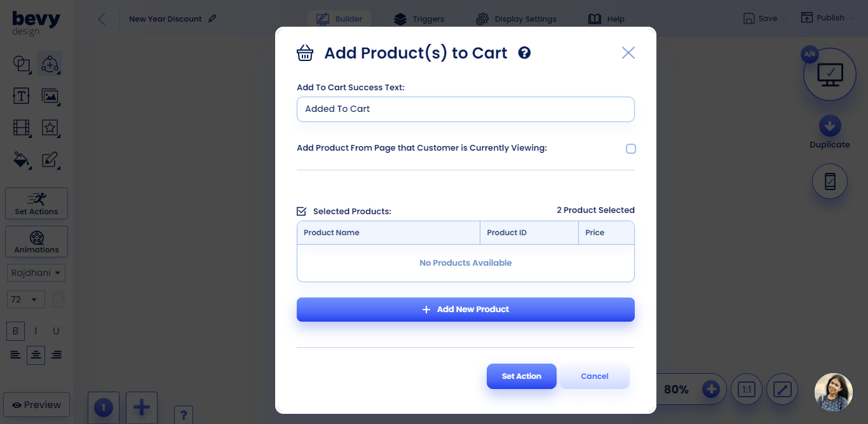Switch to the Triggers tab
The width and height of the screenshot is (868, 424).
pyautogui.click(x=419, y=18)
